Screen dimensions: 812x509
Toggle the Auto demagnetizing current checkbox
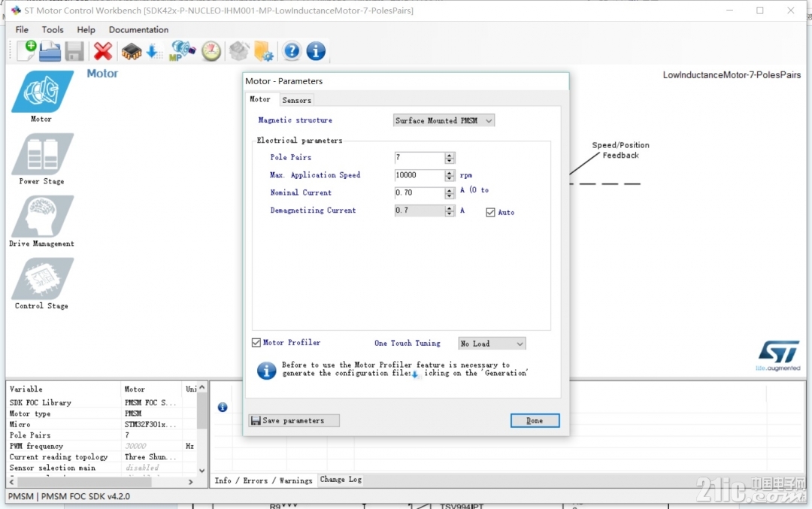tap(490, 212)
